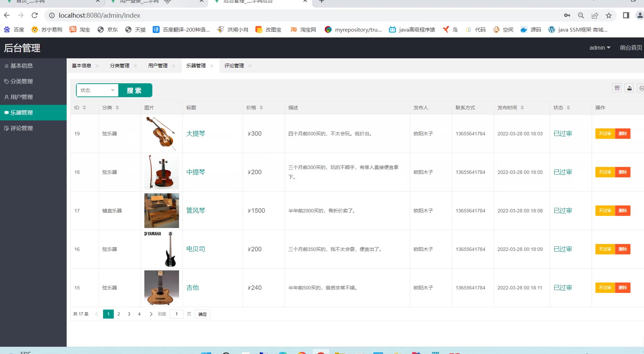Click 删除 for 吉他 row
Image resolution: width=644 pixels, height=354 pixels.
623,288
